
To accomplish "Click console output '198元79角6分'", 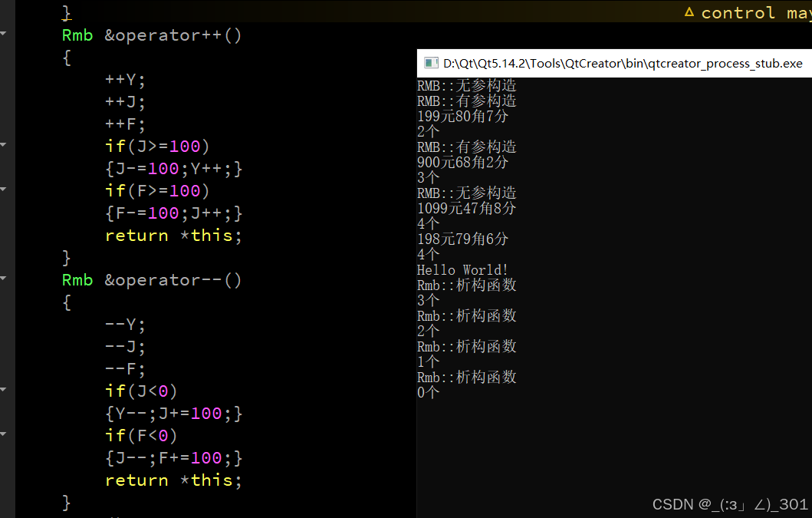I will [462, 239].
